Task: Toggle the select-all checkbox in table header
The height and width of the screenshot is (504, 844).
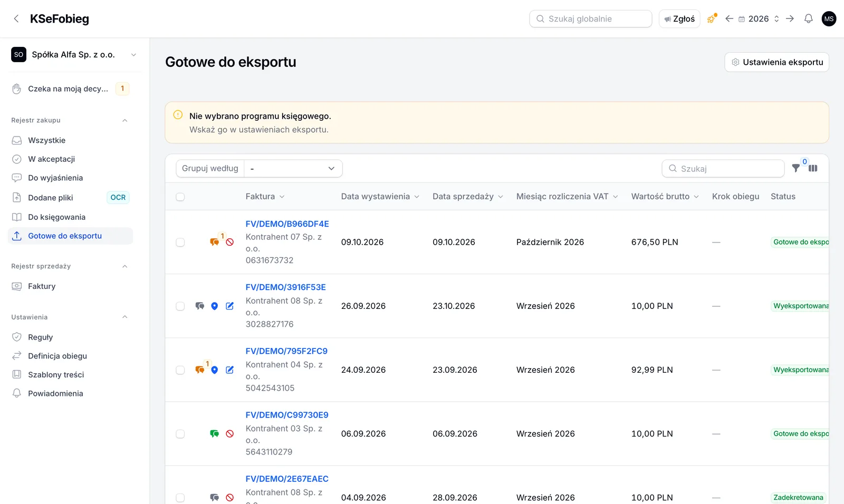Action: coord(180,197)
